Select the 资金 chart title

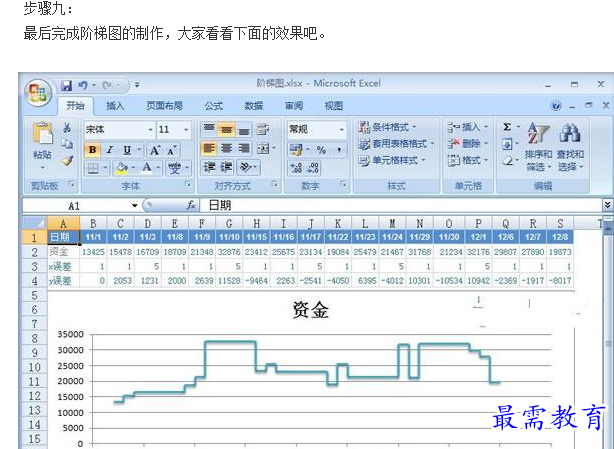point(311,310)
